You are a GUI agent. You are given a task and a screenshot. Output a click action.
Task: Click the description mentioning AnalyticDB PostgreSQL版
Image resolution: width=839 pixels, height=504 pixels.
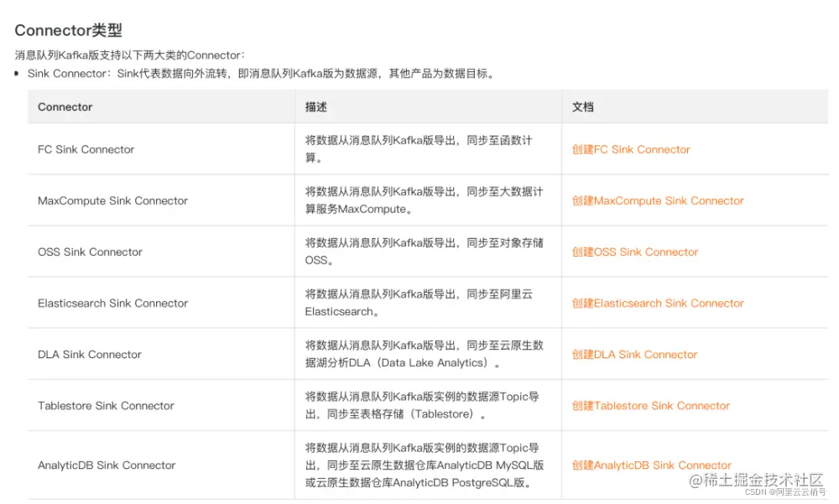click(x=425, y=465)
